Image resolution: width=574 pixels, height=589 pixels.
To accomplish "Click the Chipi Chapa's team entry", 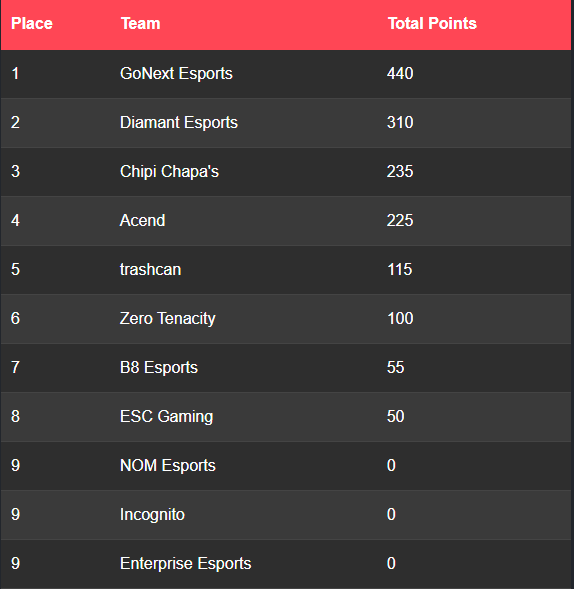I will (169, 172).
